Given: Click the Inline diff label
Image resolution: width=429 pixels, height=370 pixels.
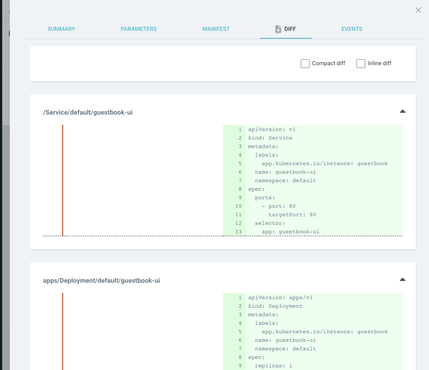Looking at the screenshot, I should pos(379,63).
